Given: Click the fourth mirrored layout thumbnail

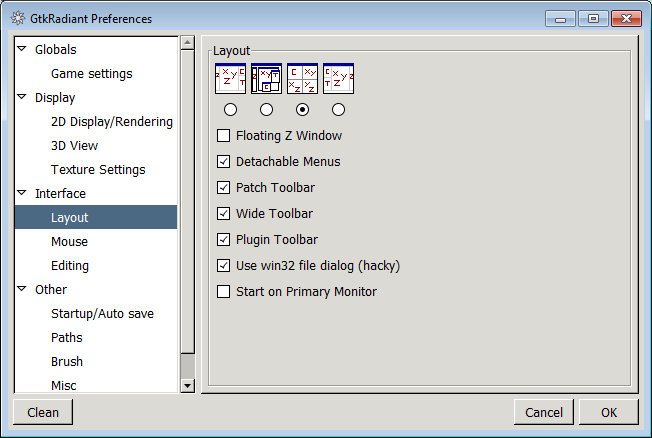Looking at the screenshot, I should 338,78.
